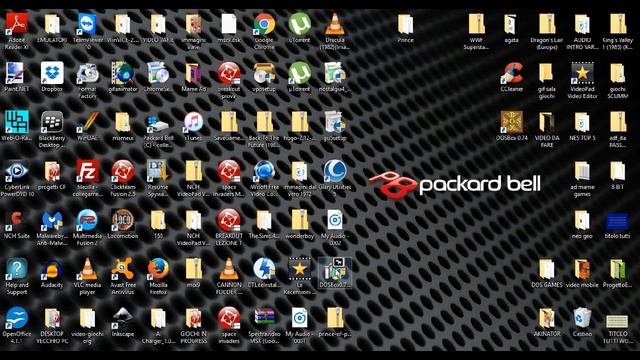Open the The Sims 4 folder

pyautogui.click(x=264, y=220)
